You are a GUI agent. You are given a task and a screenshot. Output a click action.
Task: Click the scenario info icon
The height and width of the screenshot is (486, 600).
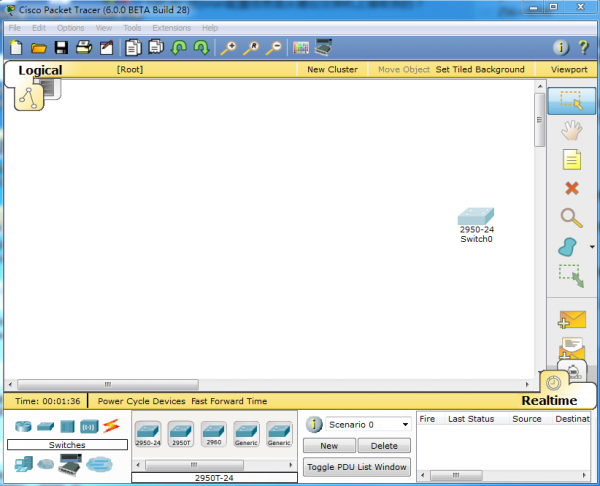coord(314,424)
